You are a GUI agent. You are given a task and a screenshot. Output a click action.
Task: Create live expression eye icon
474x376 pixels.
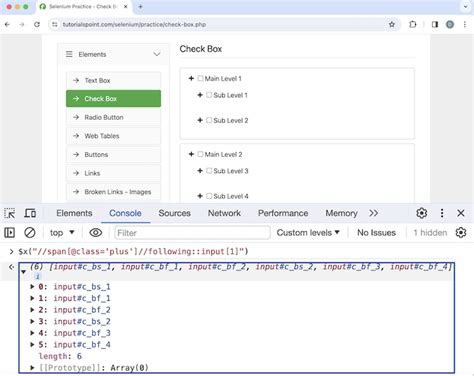(x=95, y=232)
